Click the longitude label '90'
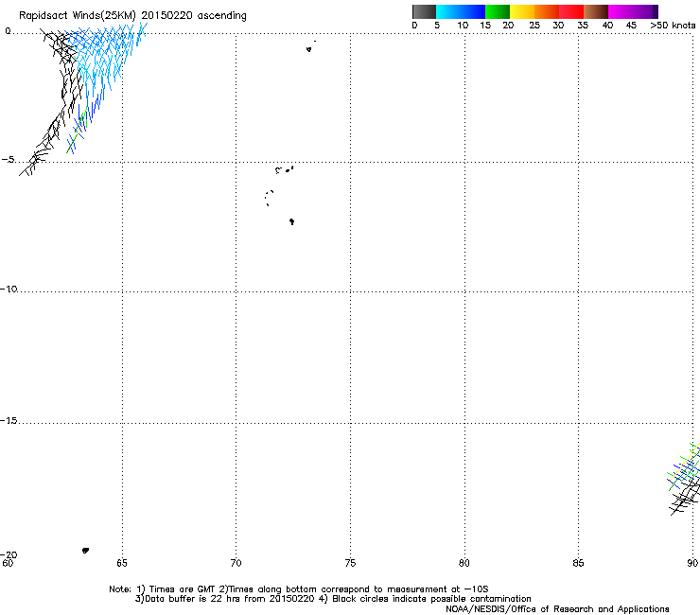Viewport: 700px width, 615px height. click(692, 563)
